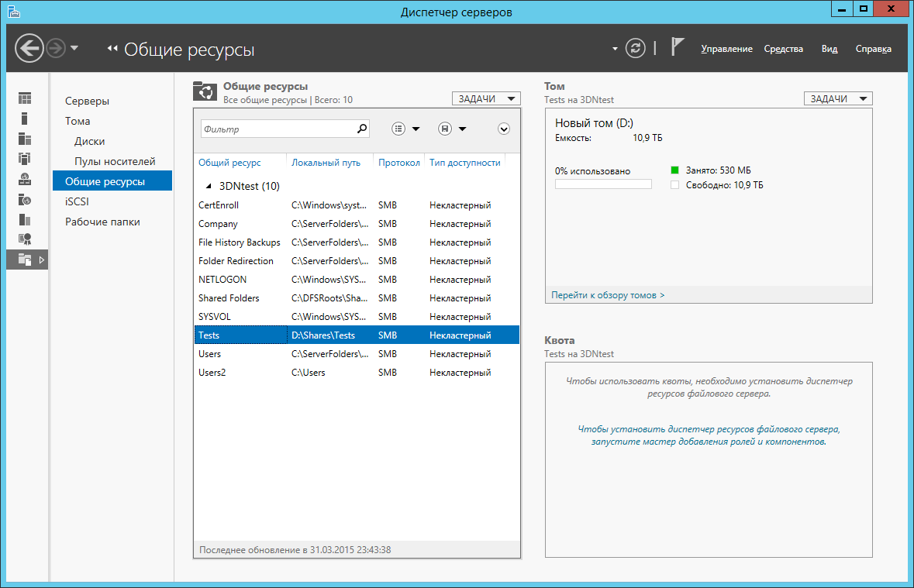Expand filter options with the circled chevron

[504, 129]
